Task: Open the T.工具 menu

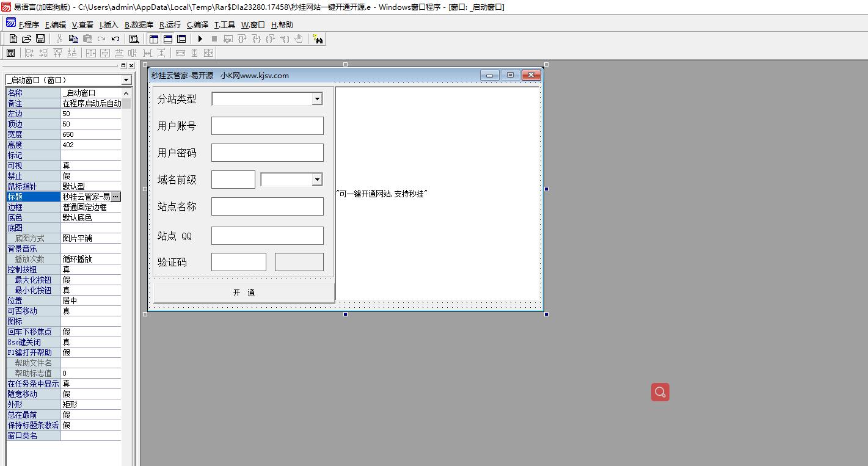Action: coord(224,25)
